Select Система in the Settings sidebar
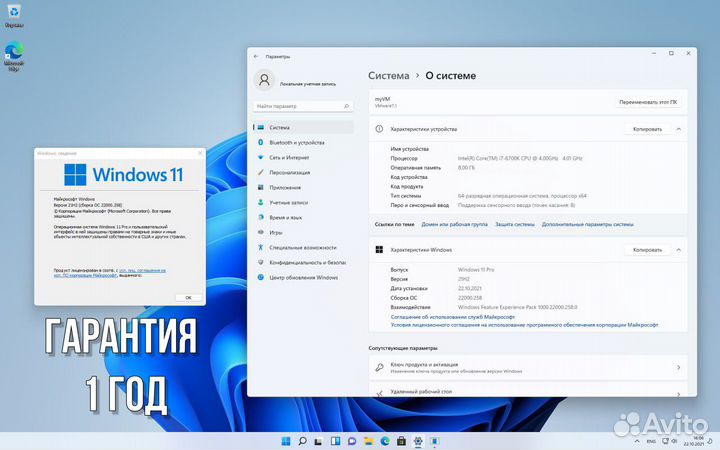Image resolution: width=720 pixels, height=450 pixels. tap(303, 127)
